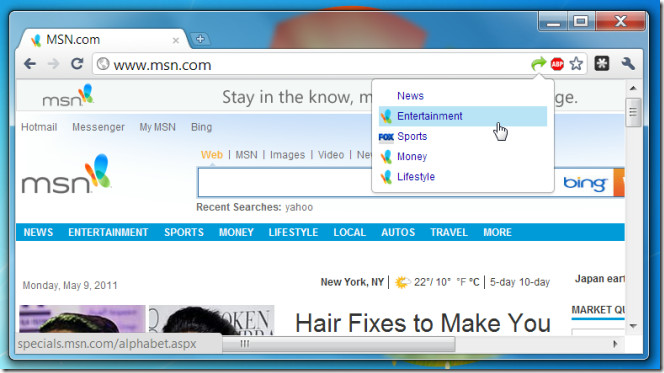This screenshot has width=664, height=373.
Task: Click MSN butterfly icon beside Lifestyle
Action: 386,177
